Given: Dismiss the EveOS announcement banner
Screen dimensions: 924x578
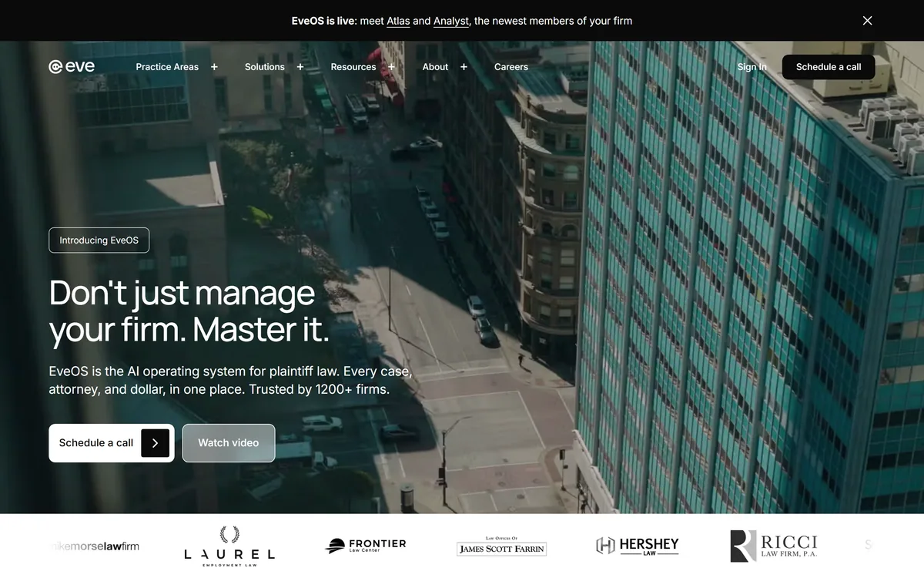Looking at the screenshot, I should pyautogui.click(x=867, y=21).
